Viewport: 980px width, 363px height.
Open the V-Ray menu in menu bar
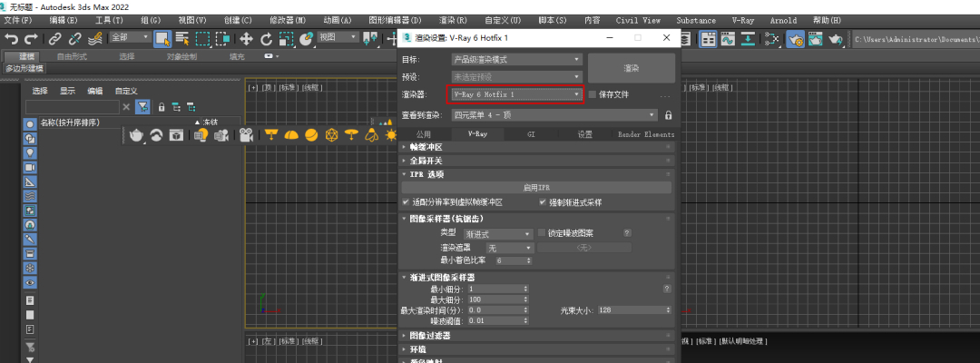743,21
